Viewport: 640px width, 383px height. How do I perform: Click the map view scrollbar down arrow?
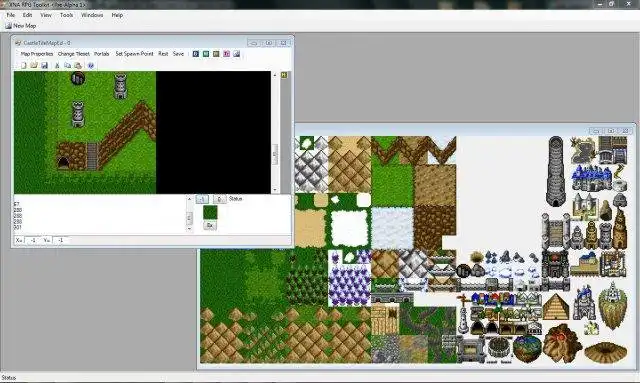click(275, 190)
